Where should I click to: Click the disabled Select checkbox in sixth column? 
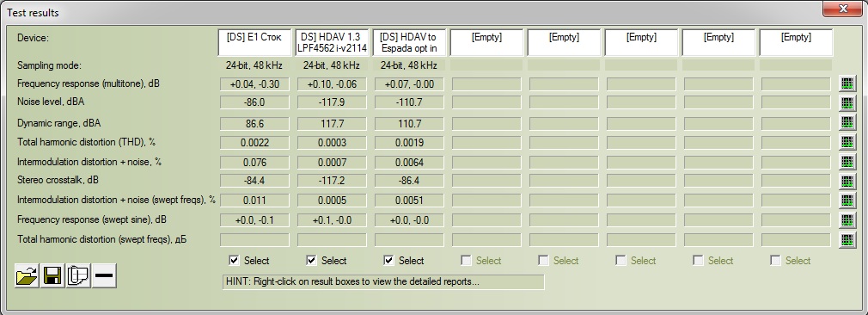(x=620, y=261)
